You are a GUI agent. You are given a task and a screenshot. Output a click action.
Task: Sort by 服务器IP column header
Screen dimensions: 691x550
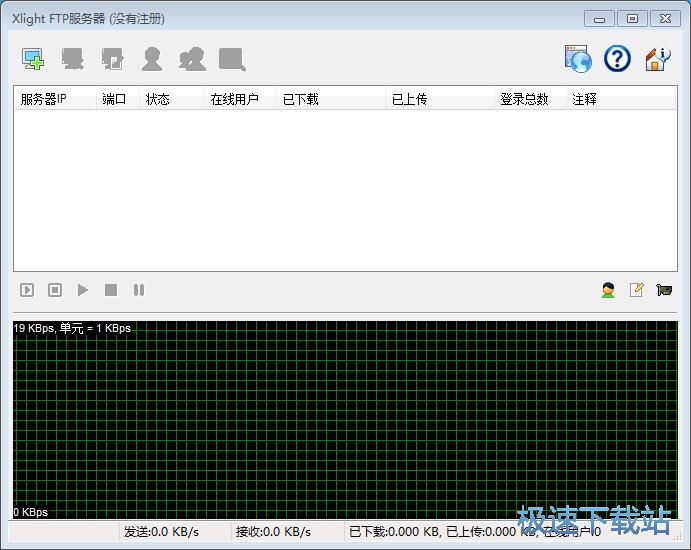pos(55,99)
